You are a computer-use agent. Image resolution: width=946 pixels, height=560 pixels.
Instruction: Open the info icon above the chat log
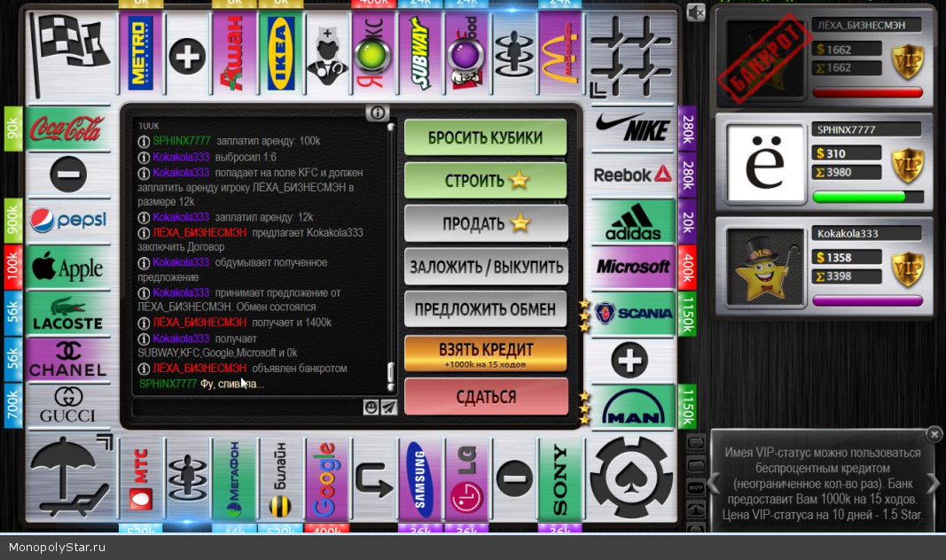pos(378,113)
